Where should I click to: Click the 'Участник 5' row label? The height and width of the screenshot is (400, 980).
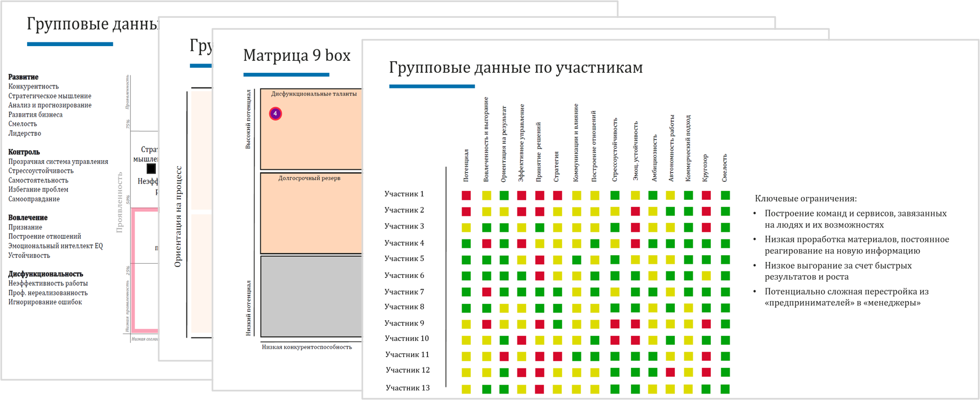404,259
